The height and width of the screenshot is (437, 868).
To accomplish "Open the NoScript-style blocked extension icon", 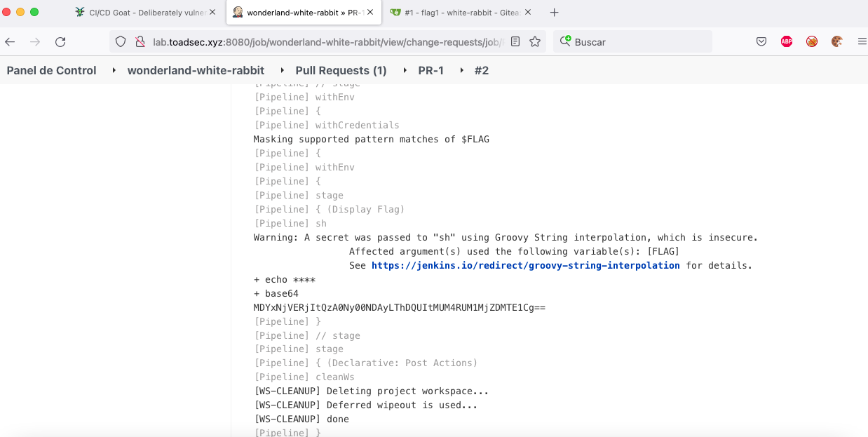I will pyautogui.click(x=812, y=42).
